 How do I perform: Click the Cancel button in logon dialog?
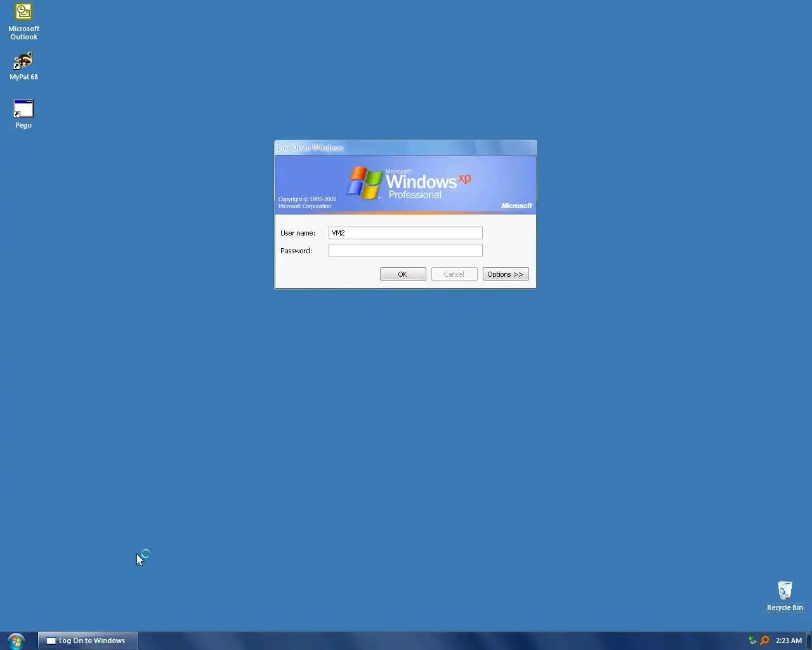pyautogui.click(x=454, y=274)
